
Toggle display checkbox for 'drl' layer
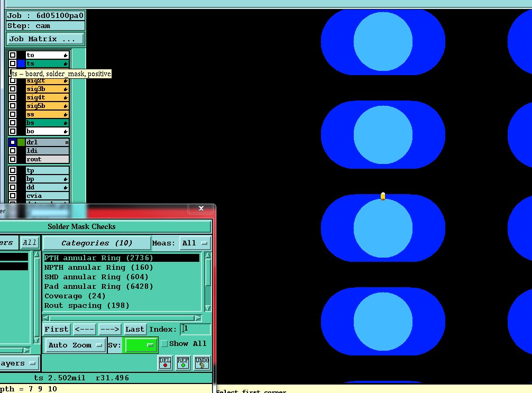pyautogui.click(x=13, y=142)
